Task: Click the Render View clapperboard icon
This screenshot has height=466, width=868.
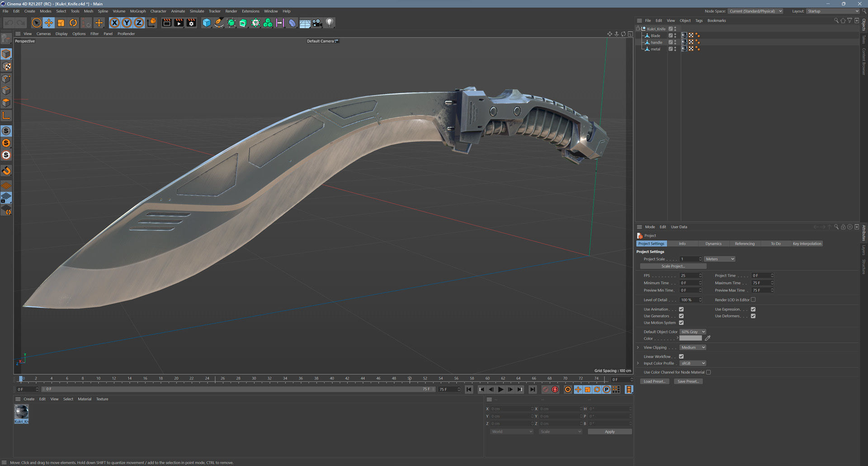Action: [166, 23]
